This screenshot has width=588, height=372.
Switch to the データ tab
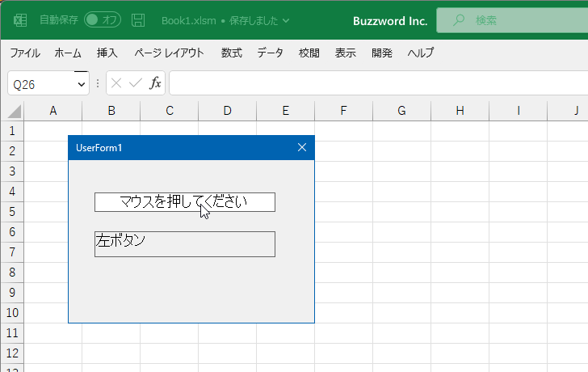click(x=270, y=53)
